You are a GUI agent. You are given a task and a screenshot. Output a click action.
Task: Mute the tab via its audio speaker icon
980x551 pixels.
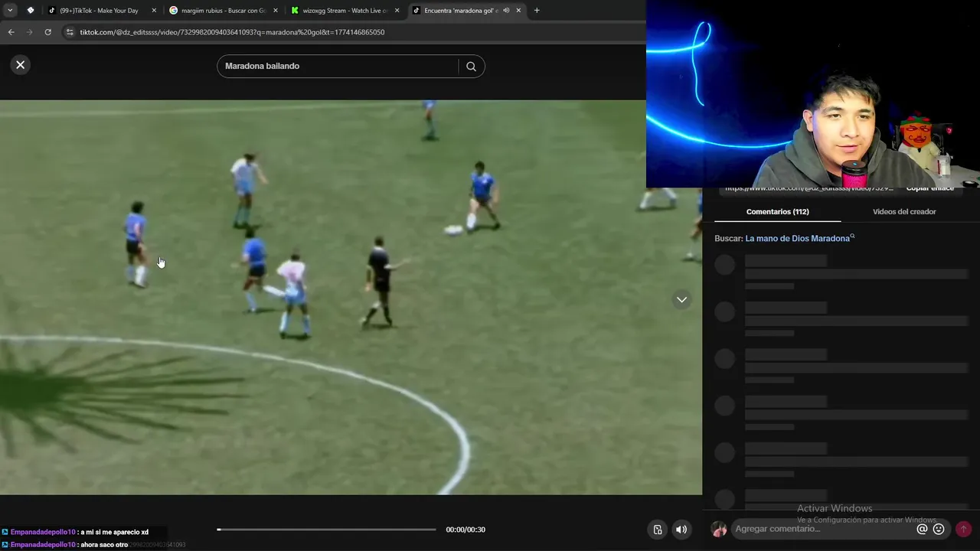tap(506, 11)
